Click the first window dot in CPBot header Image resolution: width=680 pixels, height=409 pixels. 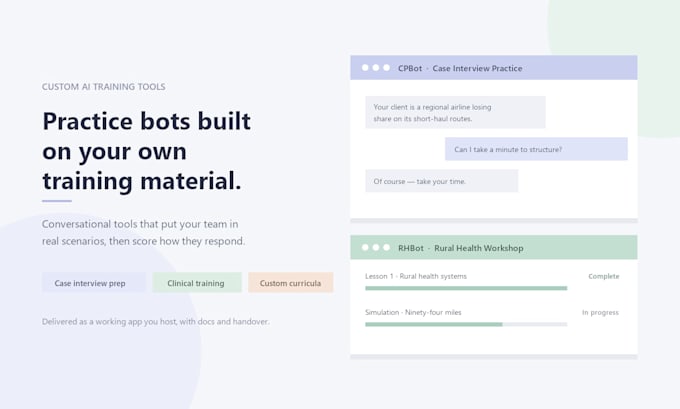(365, 68)
